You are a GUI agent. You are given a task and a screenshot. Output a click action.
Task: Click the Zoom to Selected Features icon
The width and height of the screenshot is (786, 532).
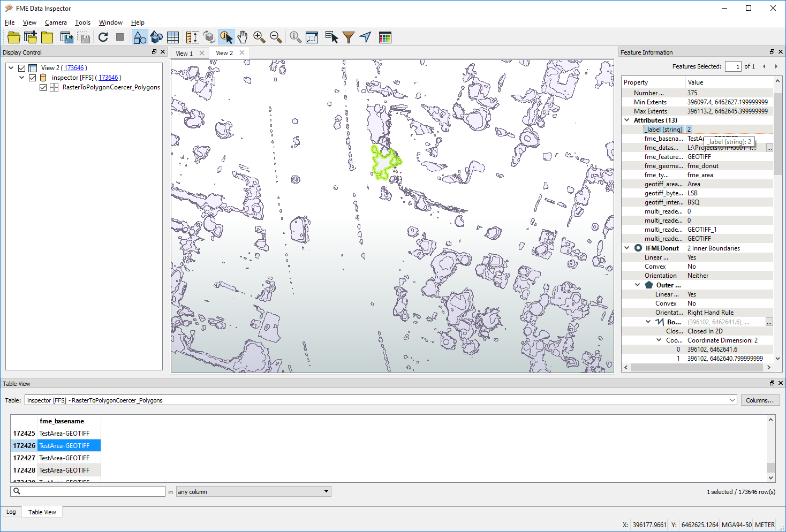[295, 37]
